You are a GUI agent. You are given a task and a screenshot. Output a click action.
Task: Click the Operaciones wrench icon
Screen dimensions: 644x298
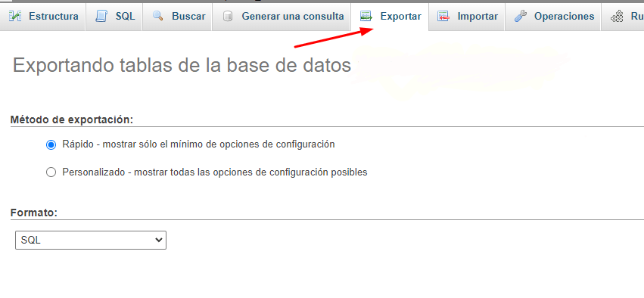(521, 17)
